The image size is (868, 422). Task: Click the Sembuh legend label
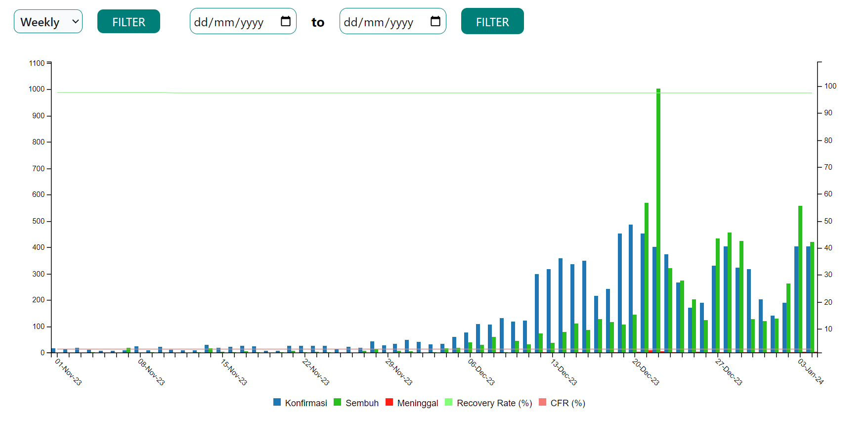tap(362, 403)
